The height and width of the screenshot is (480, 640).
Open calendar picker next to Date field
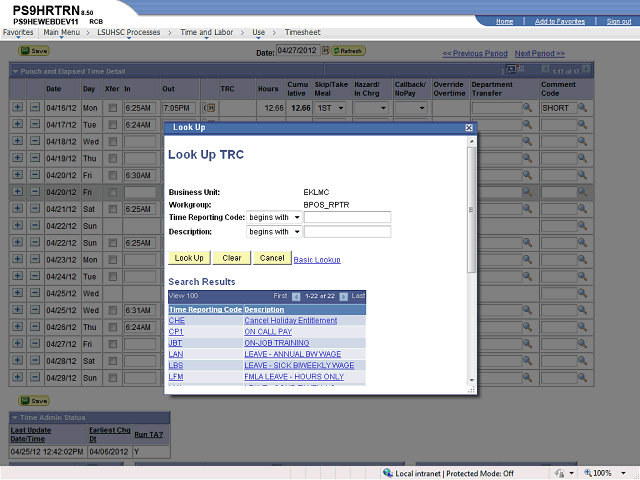point(325,51)
